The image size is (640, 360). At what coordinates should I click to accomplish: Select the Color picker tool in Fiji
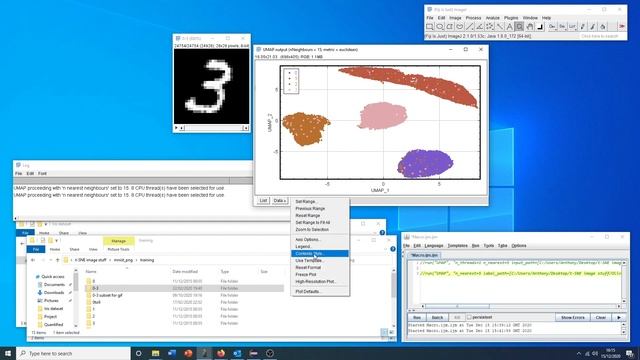pos(540,27)
